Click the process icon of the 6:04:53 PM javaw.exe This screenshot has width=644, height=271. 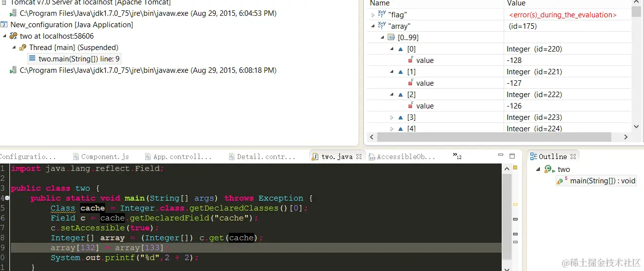(13, 13)
